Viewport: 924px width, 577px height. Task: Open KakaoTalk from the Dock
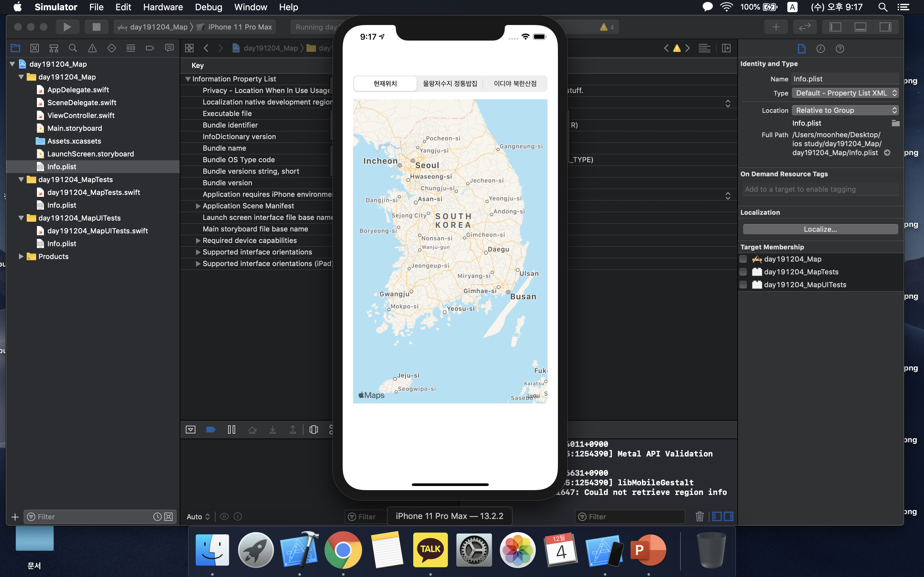point(430,549)
